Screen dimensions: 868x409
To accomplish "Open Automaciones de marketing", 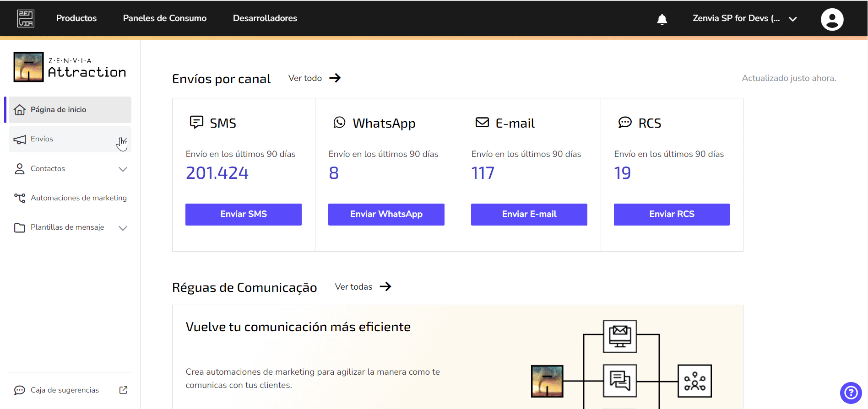I will 70,198.
